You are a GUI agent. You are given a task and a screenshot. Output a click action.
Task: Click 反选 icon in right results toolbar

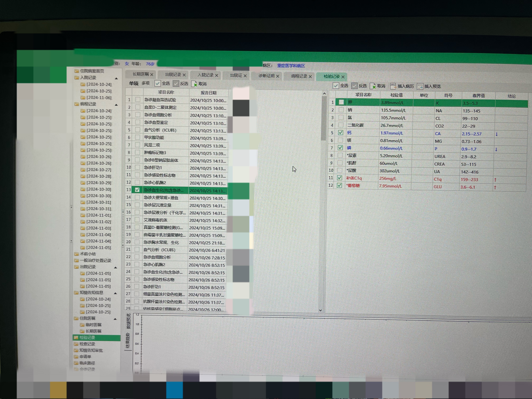pyautogui.click(x=354, y=86)
